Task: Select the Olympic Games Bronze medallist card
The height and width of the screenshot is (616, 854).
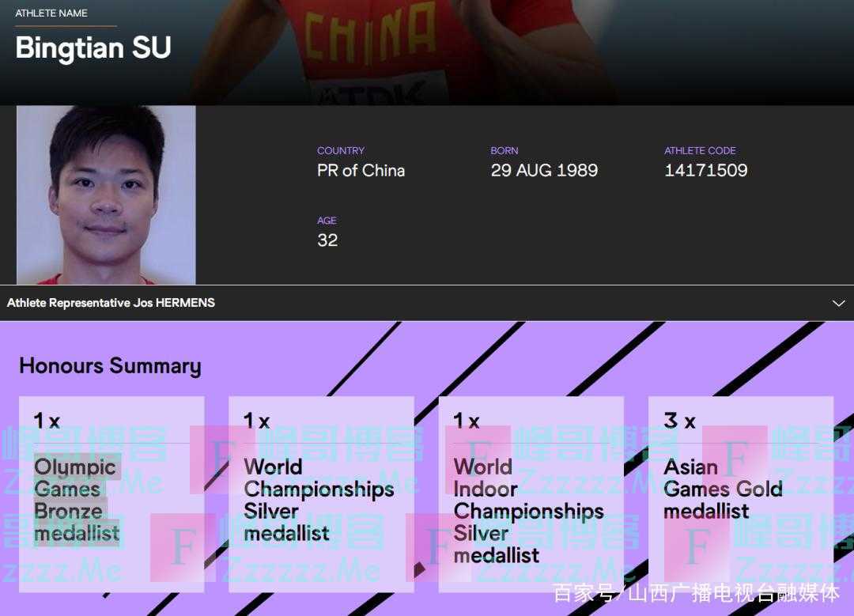Action: coord(111,494)
